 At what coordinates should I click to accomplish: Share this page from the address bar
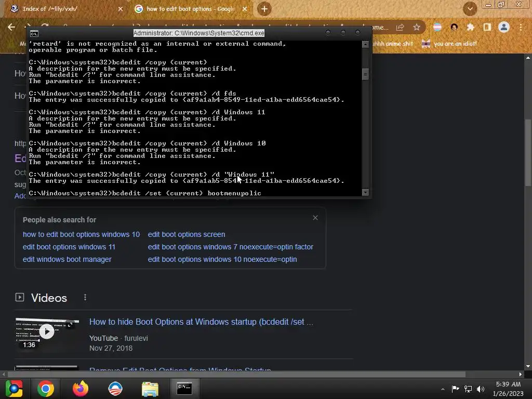click(400, 28)
